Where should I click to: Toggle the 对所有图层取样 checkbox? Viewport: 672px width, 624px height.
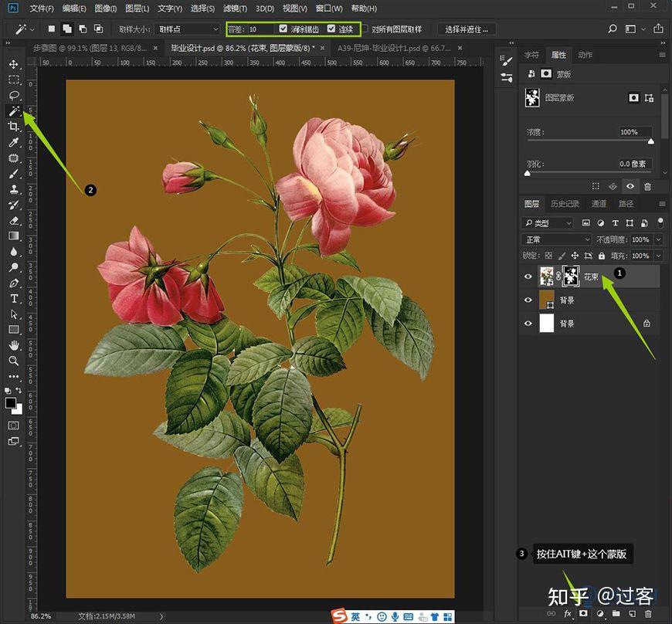pos(365,29)
